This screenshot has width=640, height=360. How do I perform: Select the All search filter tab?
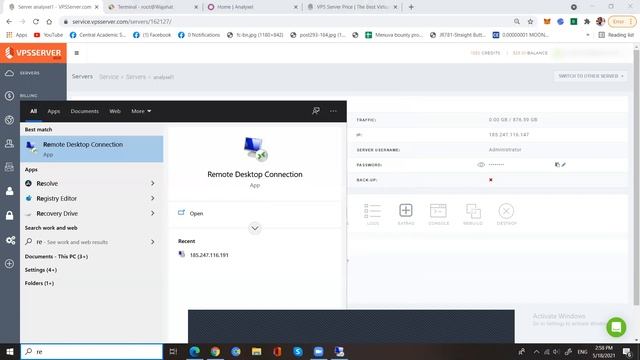pos(33,111)
